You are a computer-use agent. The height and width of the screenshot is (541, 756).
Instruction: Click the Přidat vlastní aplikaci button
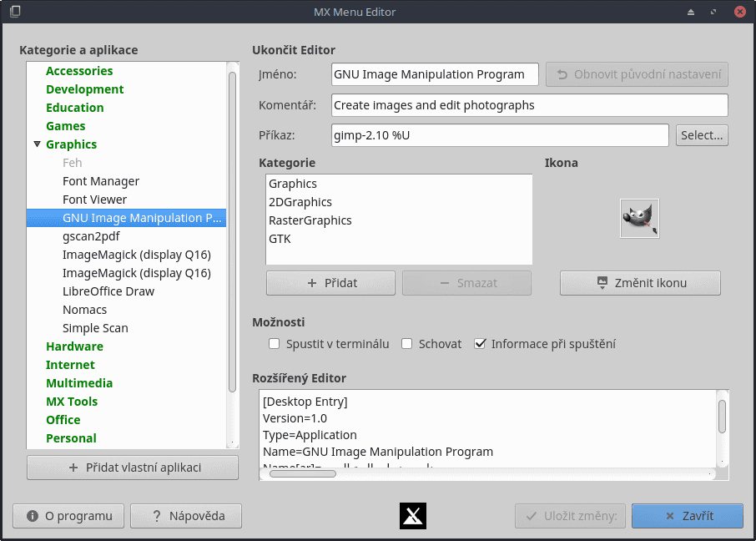[132, 467]
